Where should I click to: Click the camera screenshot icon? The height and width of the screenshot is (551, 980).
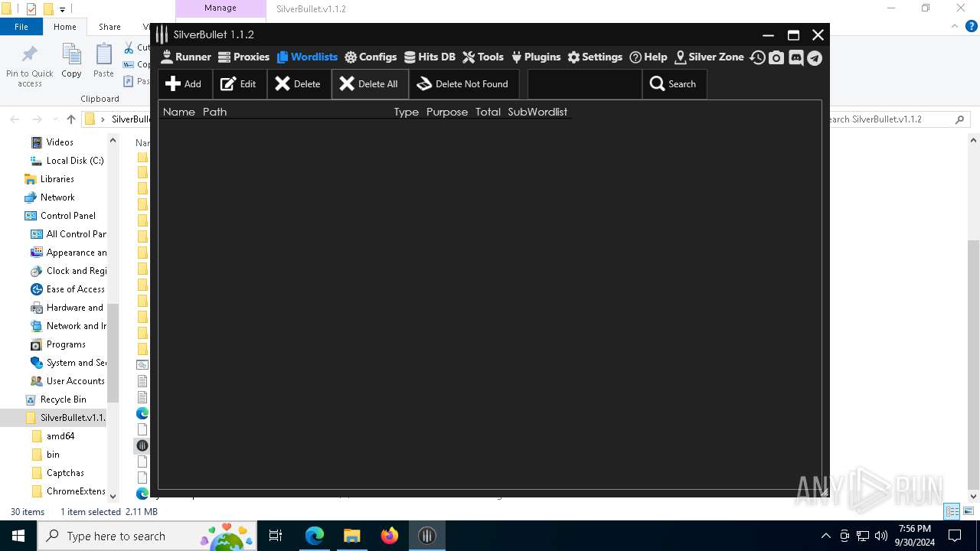click(x=776, y=57)
